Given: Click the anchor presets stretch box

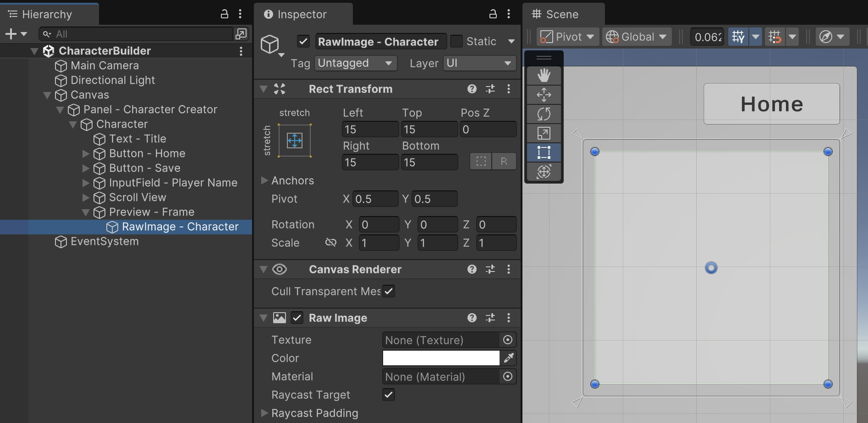Looking at the screenshot, I should pos(294,141).
